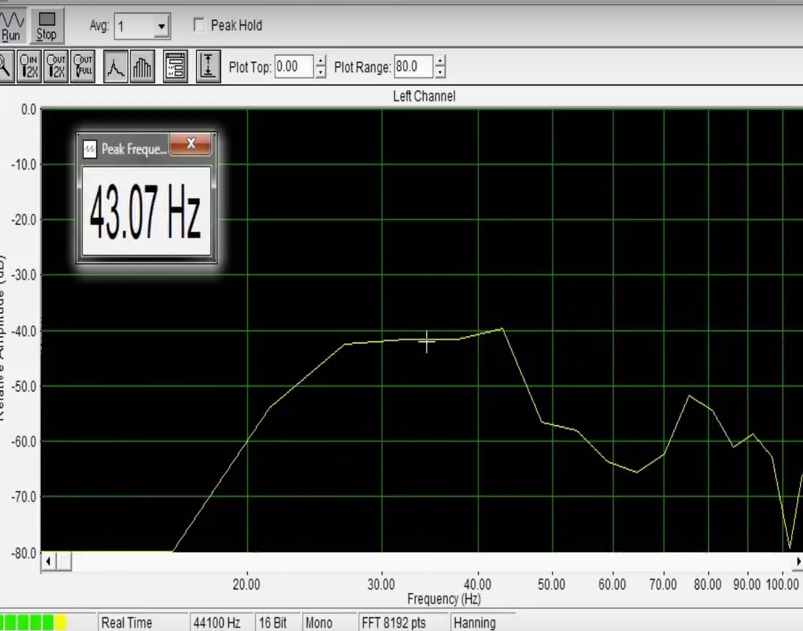Click the vertical autoscale icon
The width and height of the screenshot is (803, 631).
pyautogui.click(x=208, y=66)
